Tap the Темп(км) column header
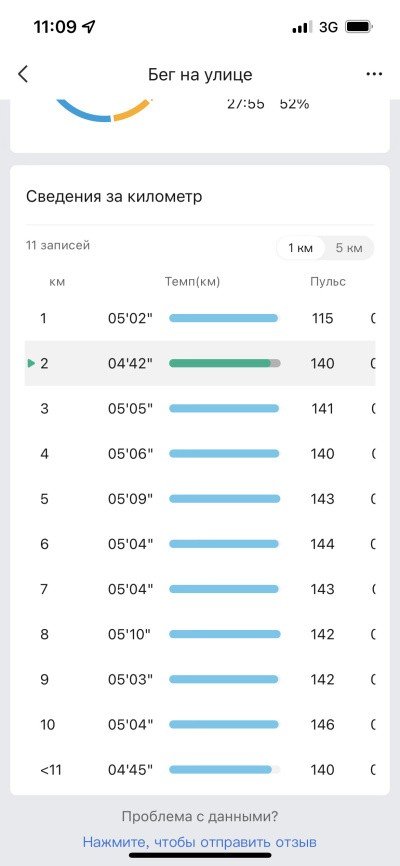Viewport: 400px width, 866px height. pyautogui.click(x=192, y=282)
